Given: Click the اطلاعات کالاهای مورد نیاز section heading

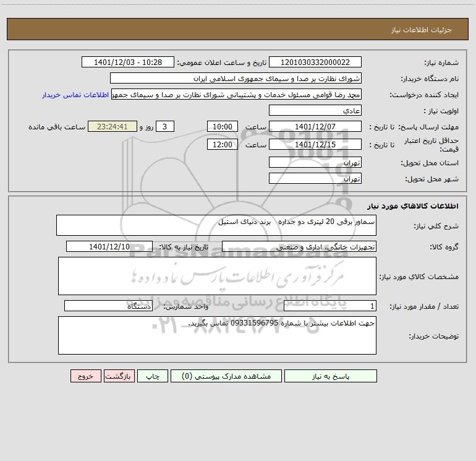Looking at the screenshot, I should pos(413,205).
